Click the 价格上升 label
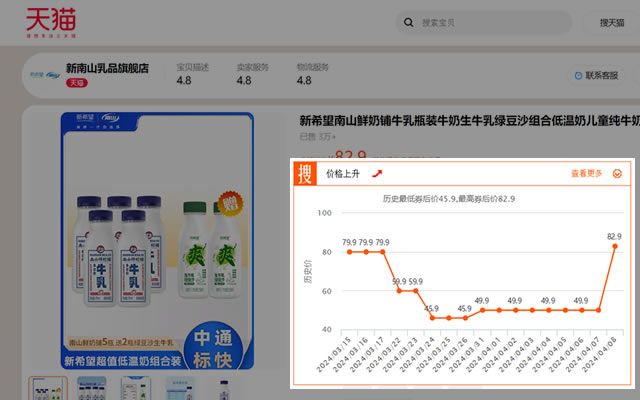This screenshot has height=400, width=640. point(343,174)
